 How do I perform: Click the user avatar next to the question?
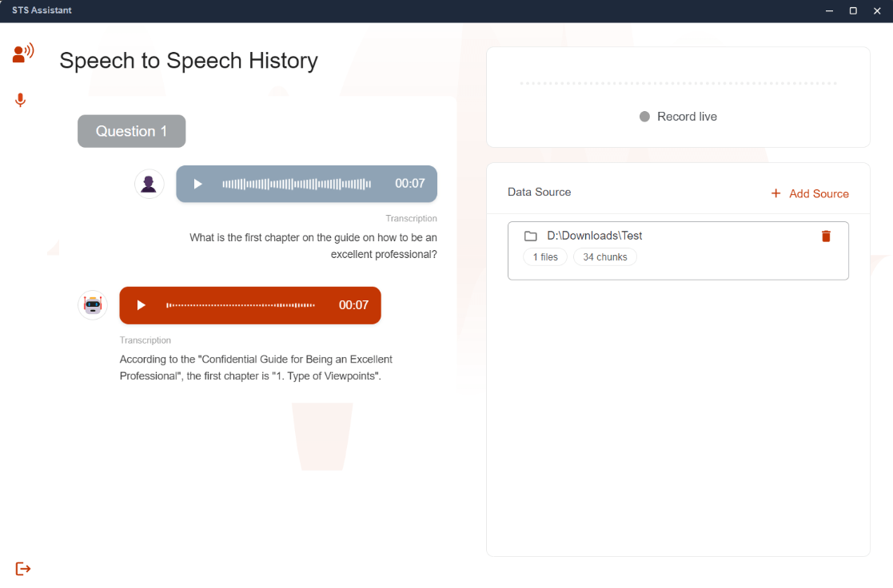149,183
